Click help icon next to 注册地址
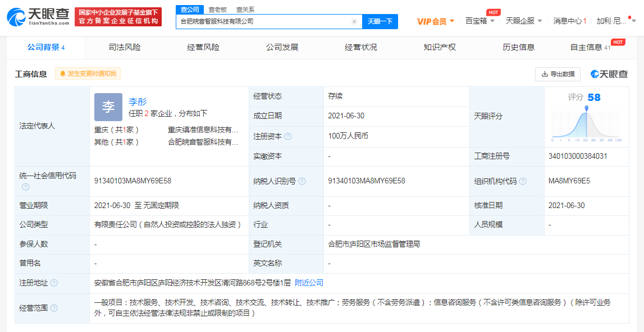 click(x=54, y=283)
